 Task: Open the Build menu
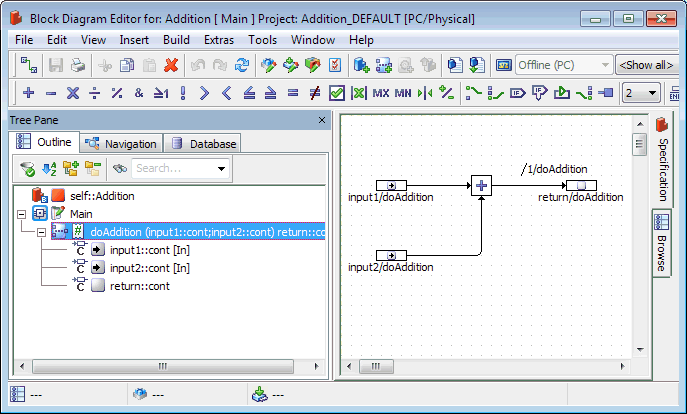176,40
